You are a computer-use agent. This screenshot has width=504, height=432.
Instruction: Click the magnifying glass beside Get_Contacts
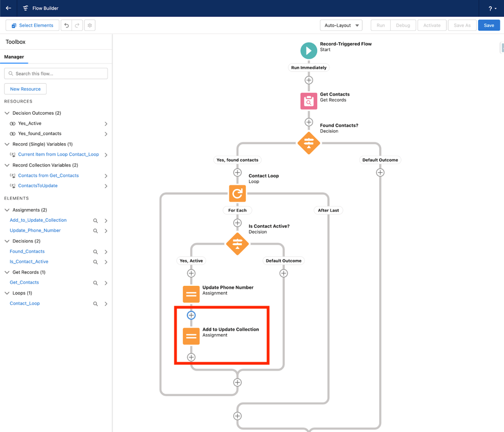96,282
